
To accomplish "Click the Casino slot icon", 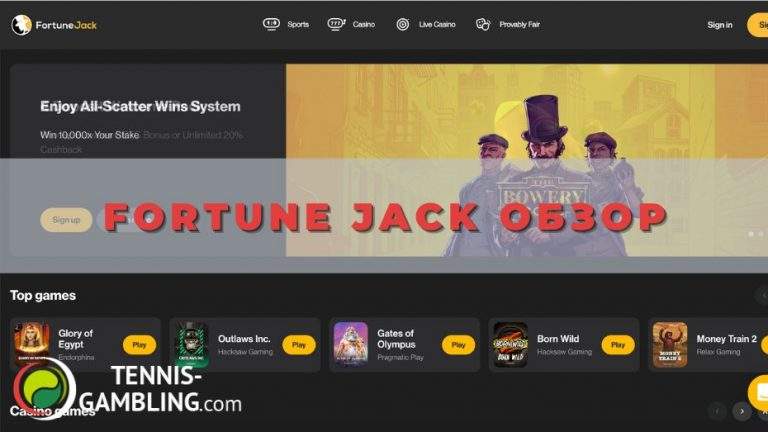I will (336, 24).
